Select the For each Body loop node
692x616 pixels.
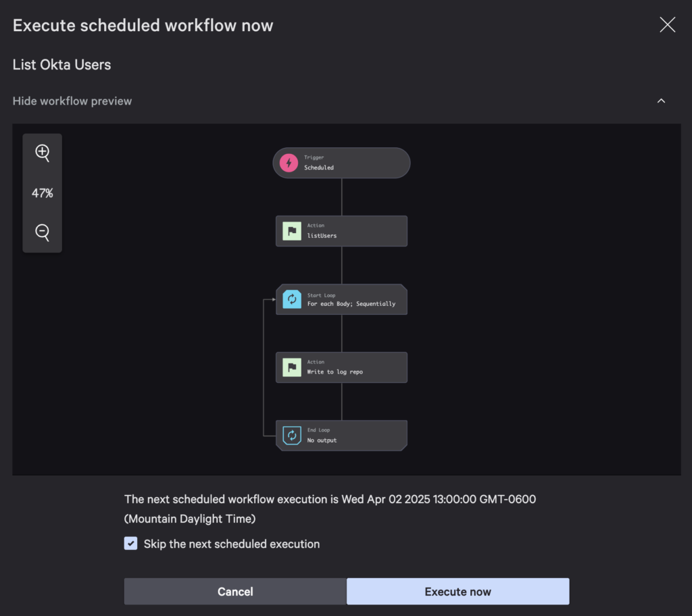[351, 300]
